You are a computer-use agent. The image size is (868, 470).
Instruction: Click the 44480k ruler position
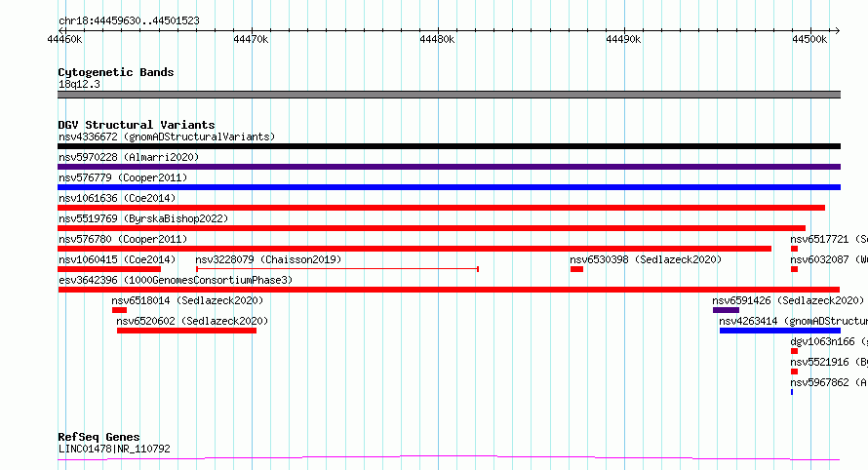point(437,39)
